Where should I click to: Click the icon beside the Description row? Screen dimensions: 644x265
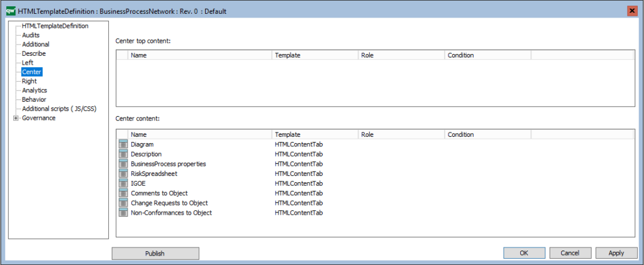123,154
